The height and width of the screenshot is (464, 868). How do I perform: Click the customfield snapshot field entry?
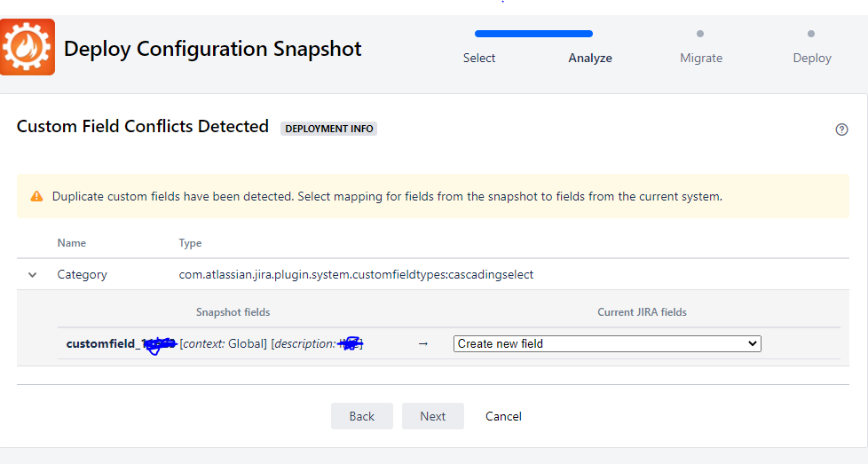click(x=215, y=343)
